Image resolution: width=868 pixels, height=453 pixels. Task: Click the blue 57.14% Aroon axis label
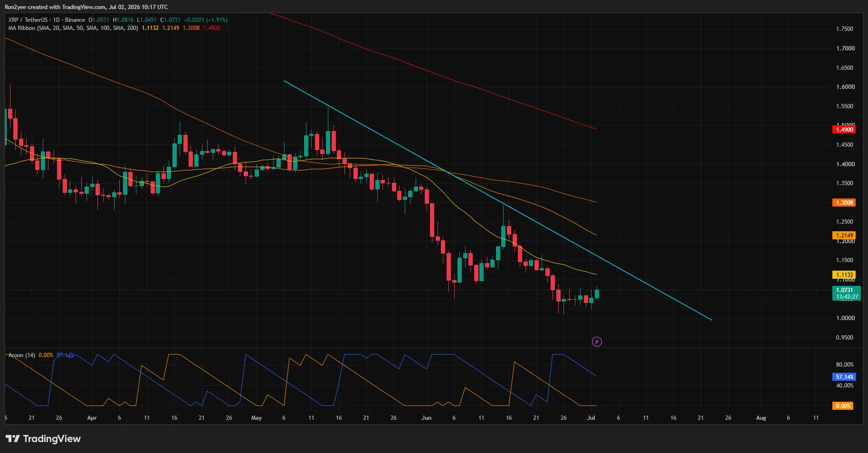(844, 377)
